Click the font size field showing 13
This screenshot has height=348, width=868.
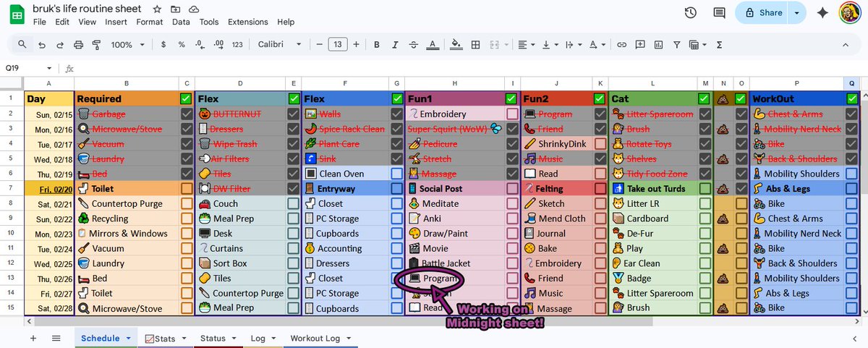coord(338,44)
